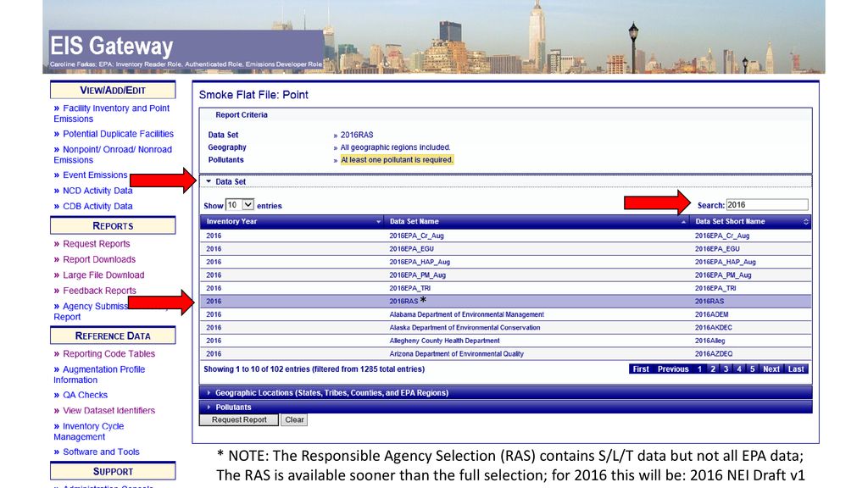Click the Clear button

(x=294, y=420)
